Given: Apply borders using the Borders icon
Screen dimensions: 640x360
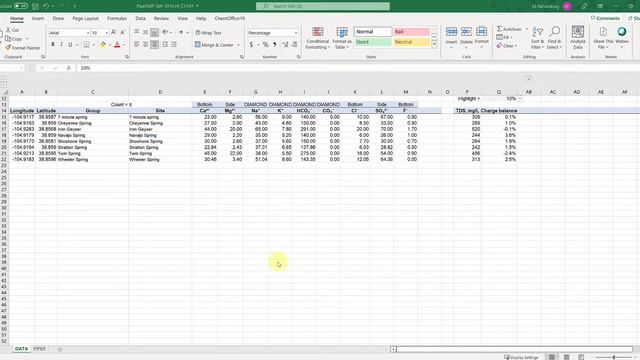Looking at the screenshot, I should (x=86, y=44).
